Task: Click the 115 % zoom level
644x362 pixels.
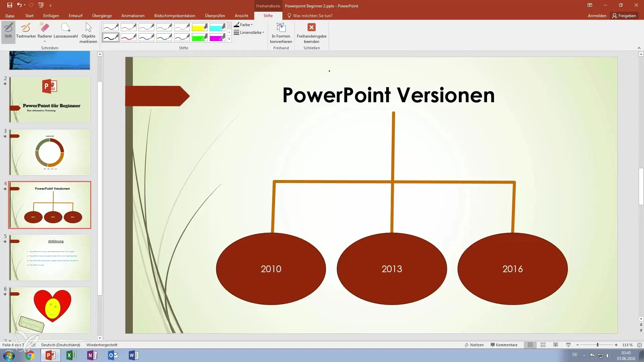Action: pos(627,345)
